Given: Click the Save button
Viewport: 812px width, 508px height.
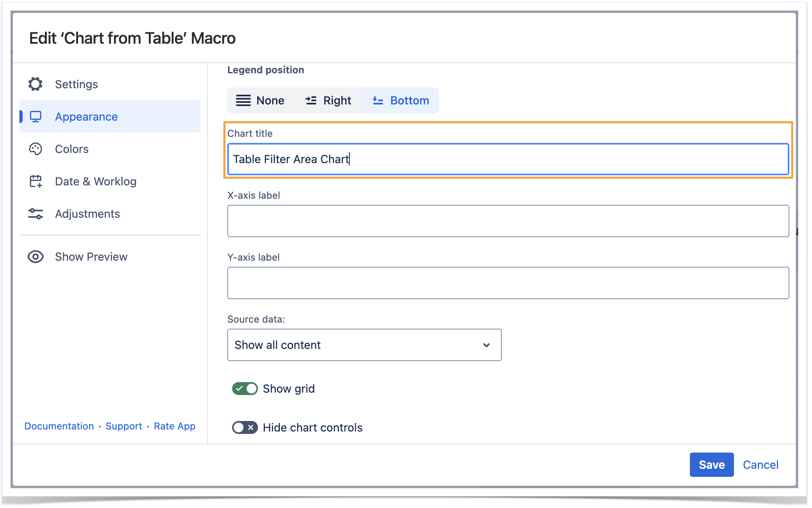Looking at the screenshot, I should [x=711, y=465].
